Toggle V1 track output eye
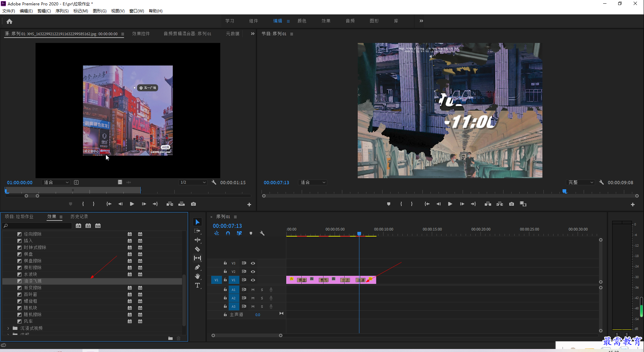This screenshot has width=644, height=352. [253, 280]
